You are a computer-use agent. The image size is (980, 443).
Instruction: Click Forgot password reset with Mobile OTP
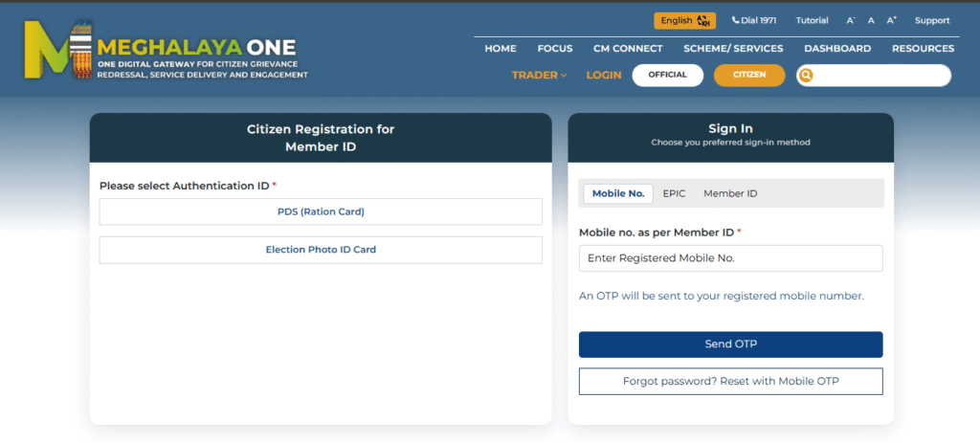(730, 381)
